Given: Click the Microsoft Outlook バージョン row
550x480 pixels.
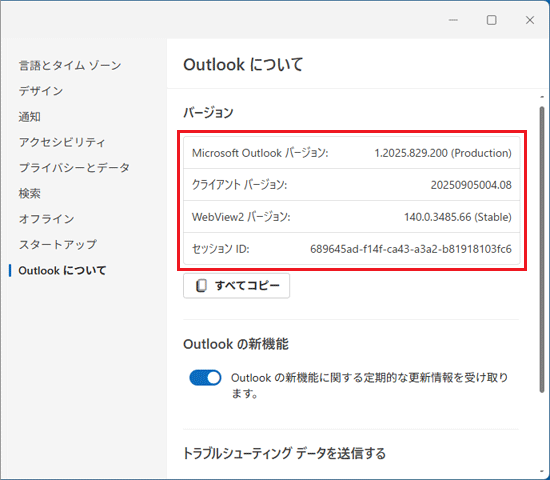Looking at the screenshot, I should 351,153.
